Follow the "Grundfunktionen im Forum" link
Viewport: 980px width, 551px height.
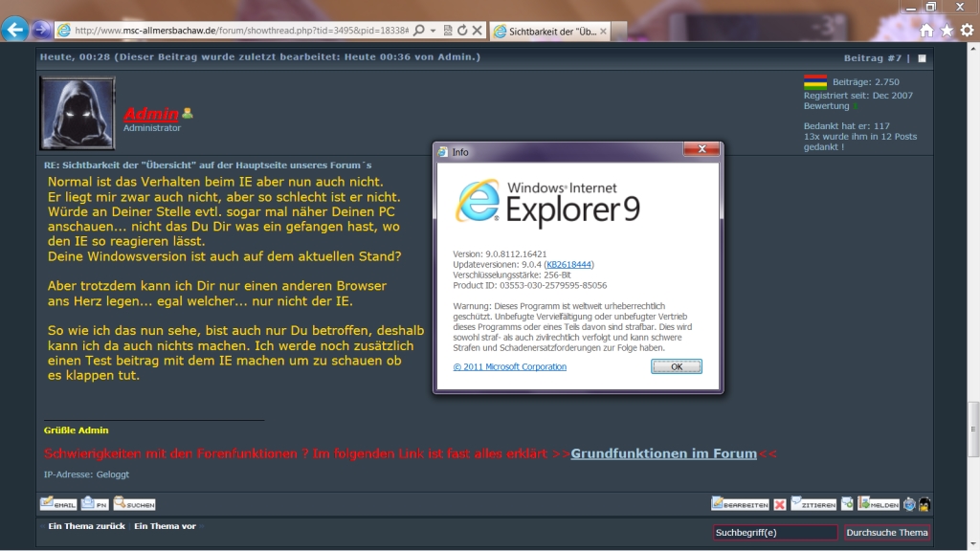(x=663, y=453)
